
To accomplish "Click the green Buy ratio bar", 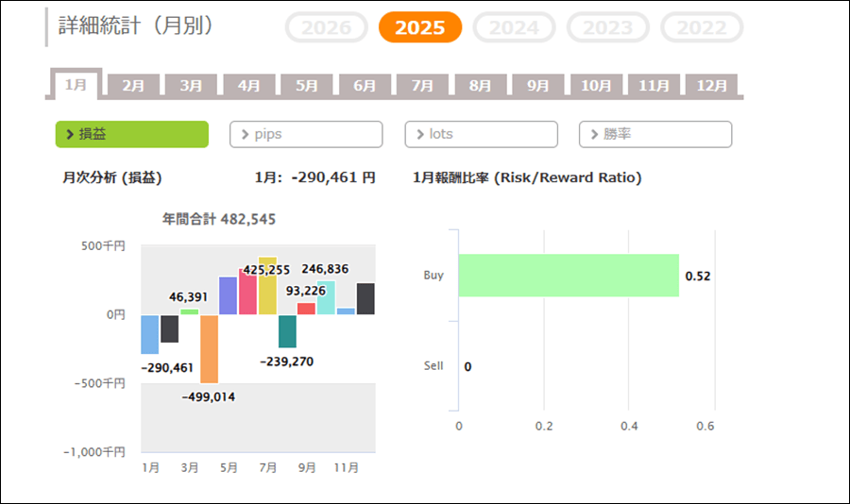I will pos(569,276).
